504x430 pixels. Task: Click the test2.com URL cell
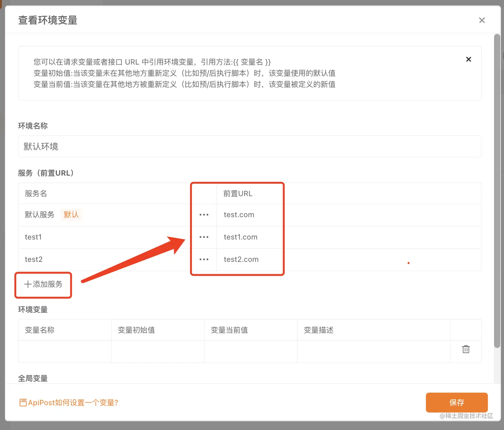tap(349, 260)
